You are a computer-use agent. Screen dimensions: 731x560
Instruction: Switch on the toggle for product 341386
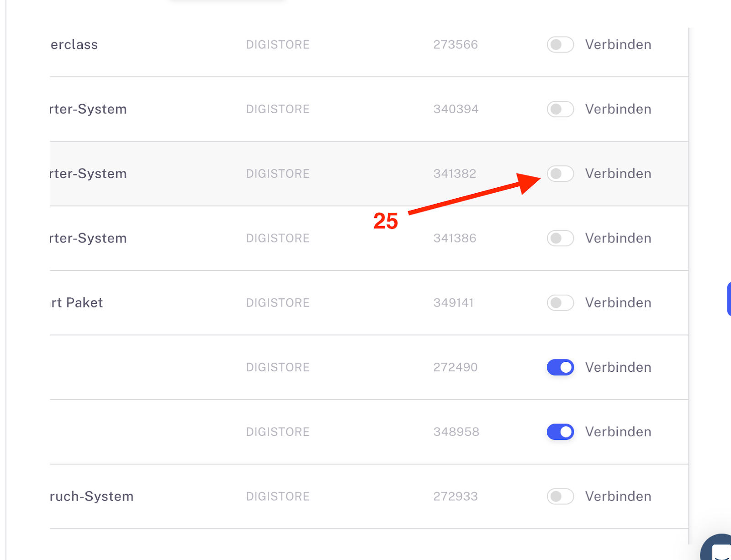click(x=560, y=238)
